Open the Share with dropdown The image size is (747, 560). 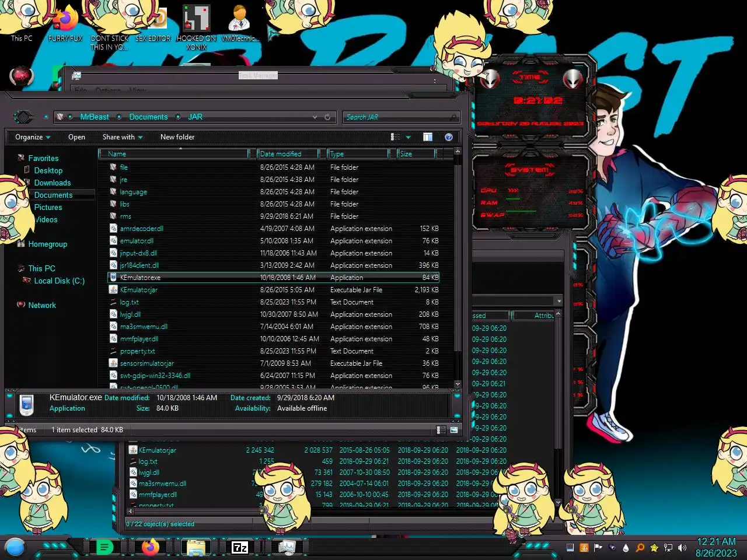tap(123, 137)
